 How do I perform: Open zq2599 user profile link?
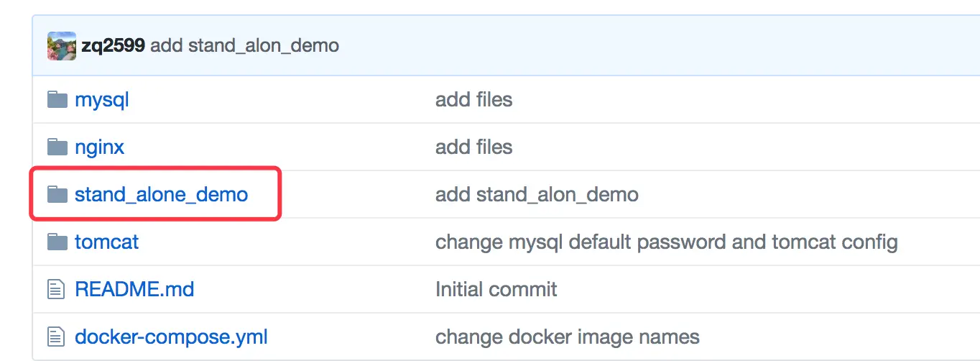coord(113,46)
